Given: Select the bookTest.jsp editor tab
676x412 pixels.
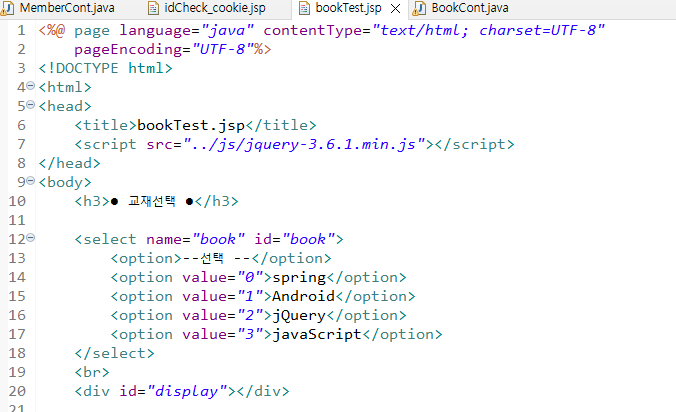Looking at the screenshot, I should pyautogui.click(x=348, y=8).
